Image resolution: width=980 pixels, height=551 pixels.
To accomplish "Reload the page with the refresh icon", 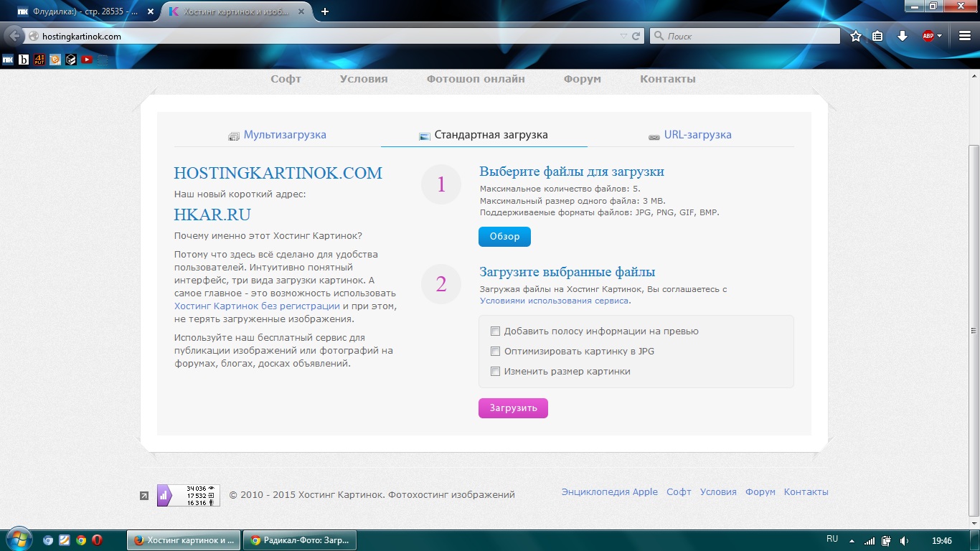I will (636, 36).
